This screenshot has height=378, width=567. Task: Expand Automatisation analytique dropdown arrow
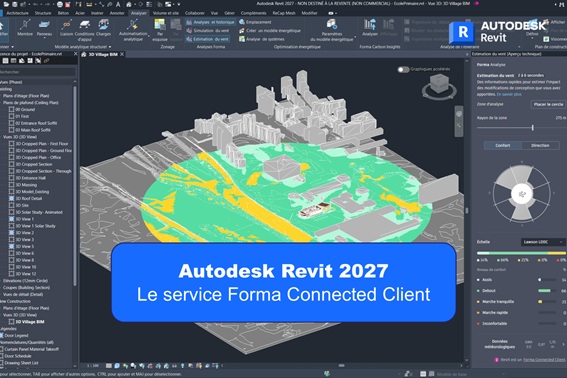(149, 36)
